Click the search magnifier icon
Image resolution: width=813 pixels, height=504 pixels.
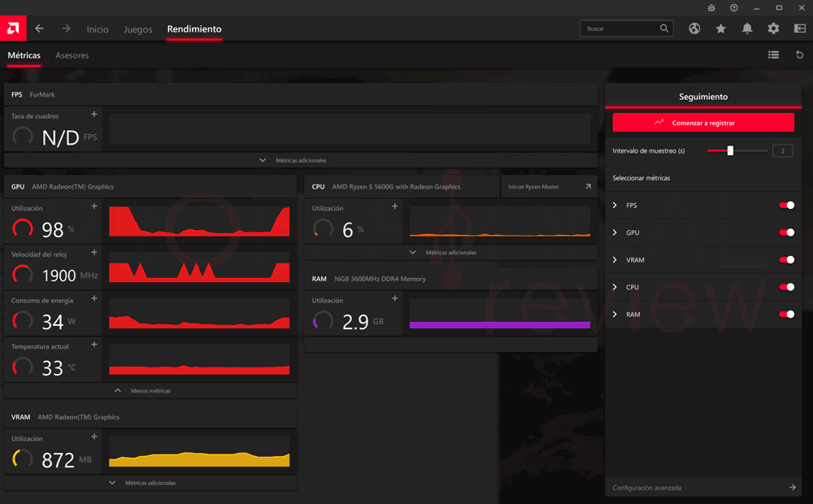pos(664,28)
